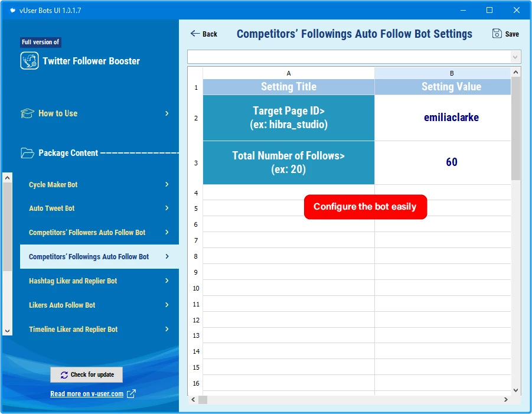The height and width of the screenshot is (414, 532).
Task: Click the Setting Title header cell
Action: (x=288, y=87)
